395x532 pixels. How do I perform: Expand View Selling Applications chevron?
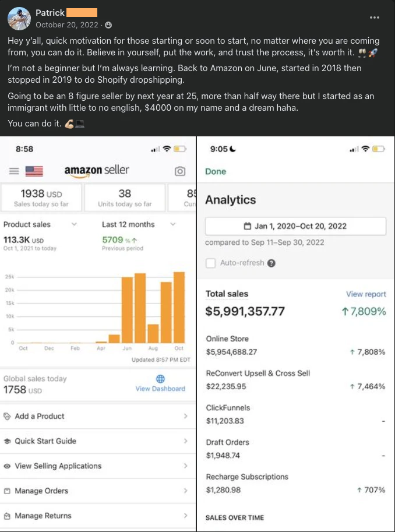[185, 466]
